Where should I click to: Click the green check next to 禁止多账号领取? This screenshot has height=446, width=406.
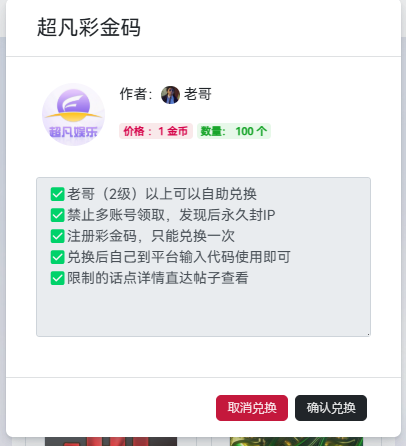point(57,215)
